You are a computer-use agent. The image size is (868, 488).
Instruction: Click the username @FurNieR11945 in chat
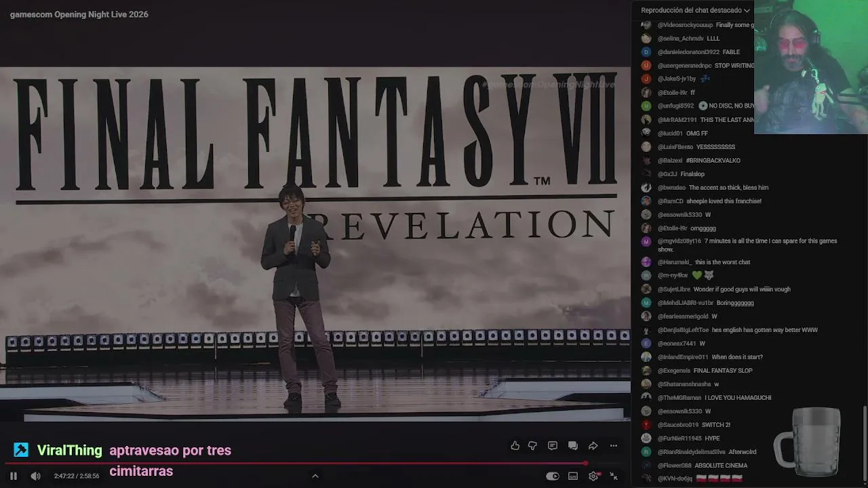(x=679, y=439)
